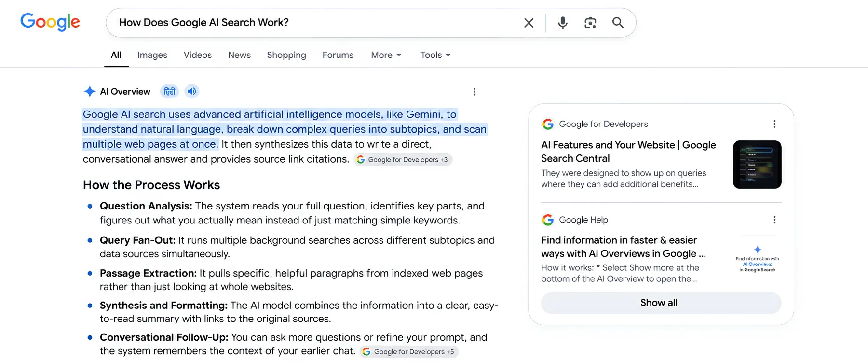The height and width of the screenshot is (362, 868).
Task: Click the 'Synthesis and Formatting:' bullet text
Action: pyautogui.click(x=164, y=306)
